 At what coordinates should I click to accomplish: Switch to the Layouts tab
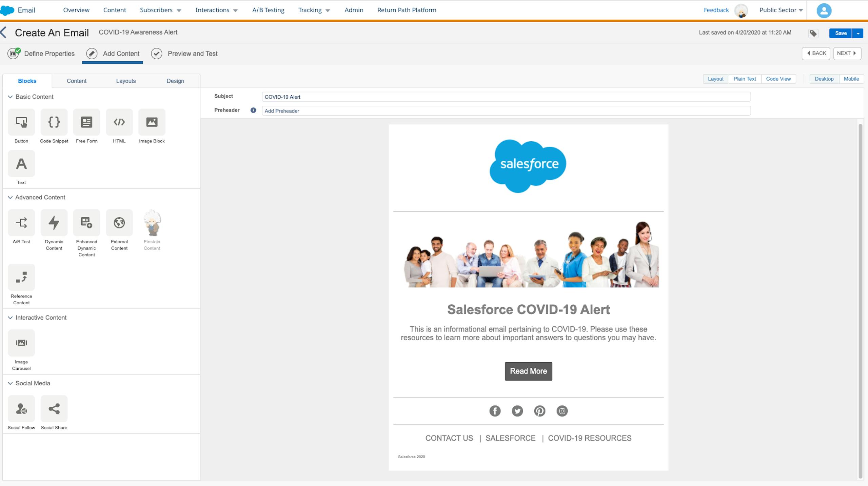(126, 81)
